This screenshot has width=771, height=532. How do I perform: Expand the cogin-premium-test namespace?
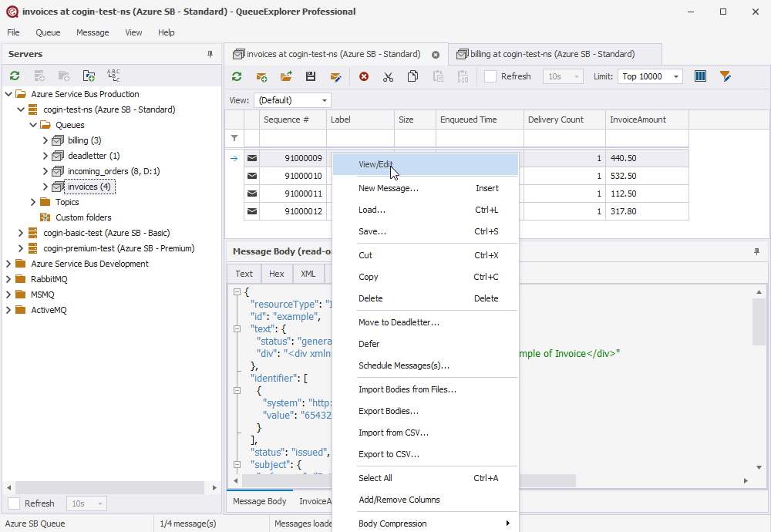coord(21,248)
